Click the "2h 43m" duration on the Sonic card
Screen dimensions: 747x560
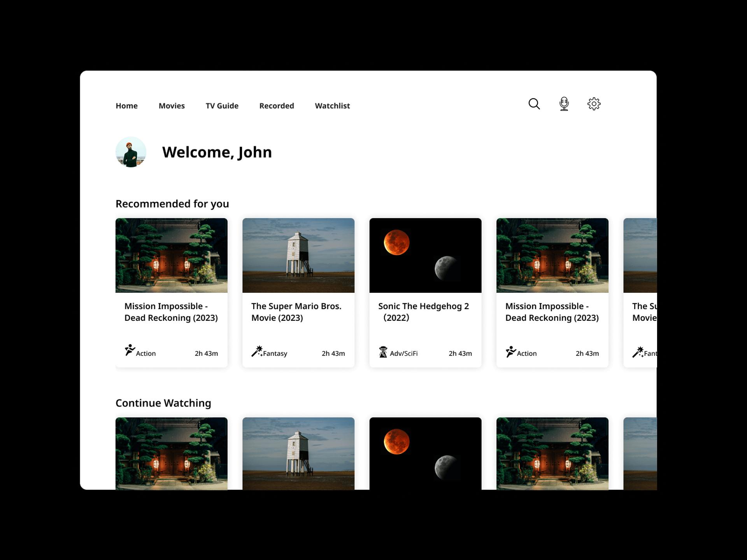[x=460, y=353]
